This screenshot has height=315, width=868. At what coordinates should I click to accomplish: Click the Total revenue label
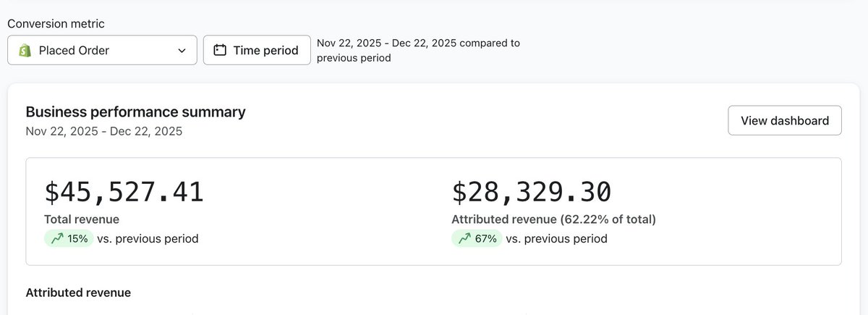82,219
